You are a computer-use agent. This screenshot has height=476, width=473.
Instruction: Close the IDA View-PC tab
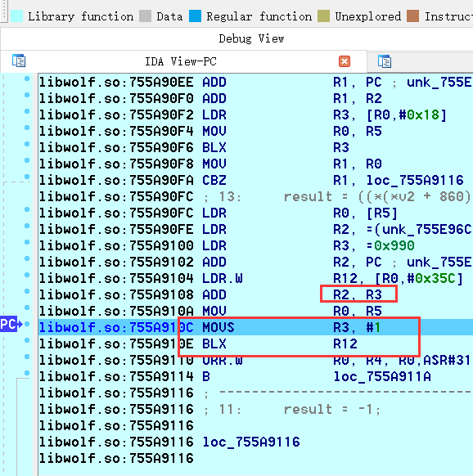tap(345, 61)
